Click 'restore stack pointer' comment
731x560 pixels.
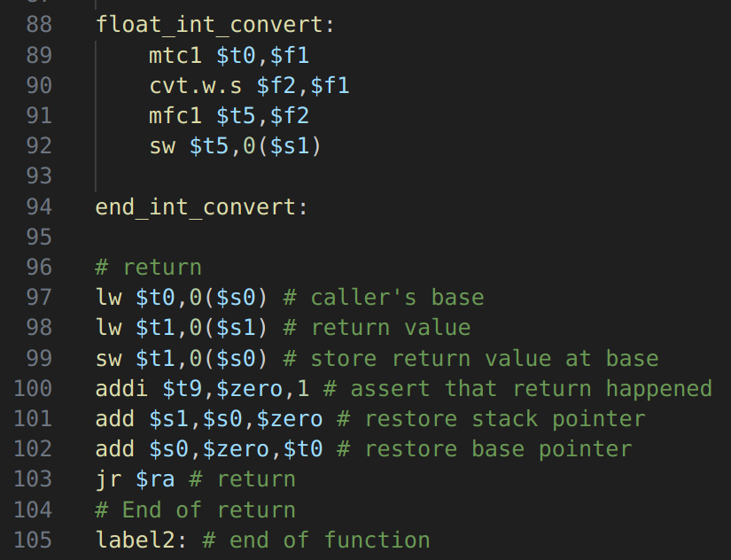[492, 419]
